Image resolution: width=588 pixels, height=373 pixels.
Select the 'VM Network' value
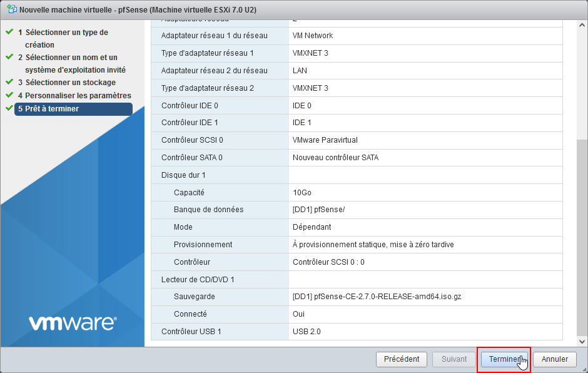(x=312, y=36)
